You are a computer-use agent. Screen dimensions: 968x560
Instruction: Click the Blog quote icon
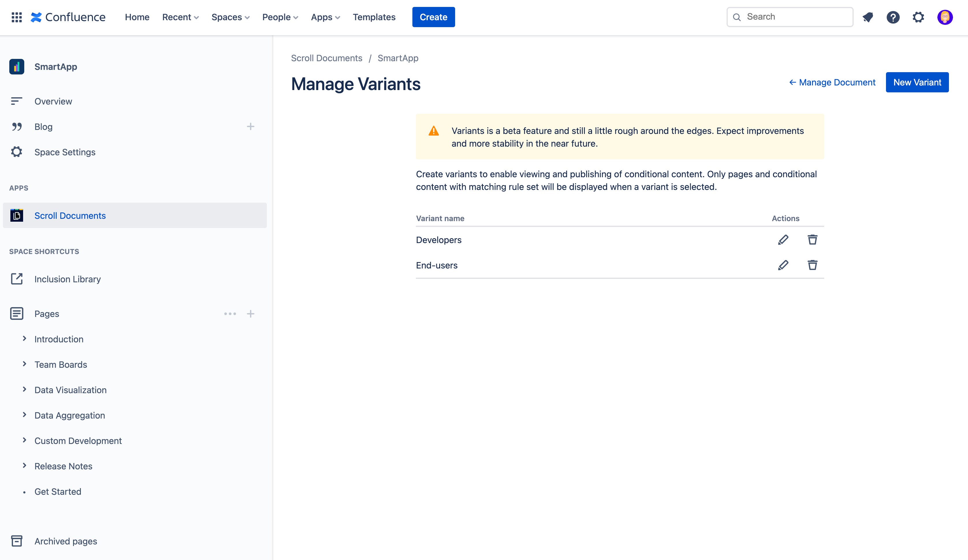click(x=16, y=126)
